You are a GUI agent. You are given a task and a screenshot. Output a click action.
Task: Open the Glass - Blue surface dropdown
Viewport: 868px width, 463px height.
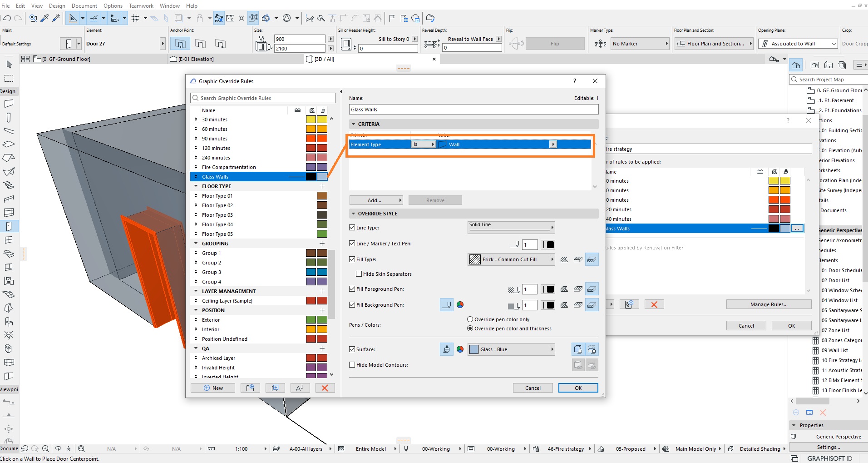(x=511, y=349)
